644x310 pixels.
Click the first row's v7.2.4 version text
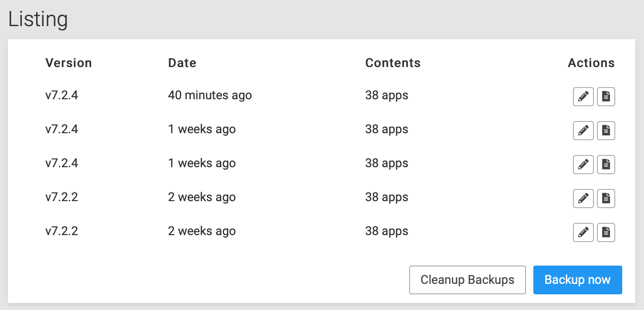62,95
